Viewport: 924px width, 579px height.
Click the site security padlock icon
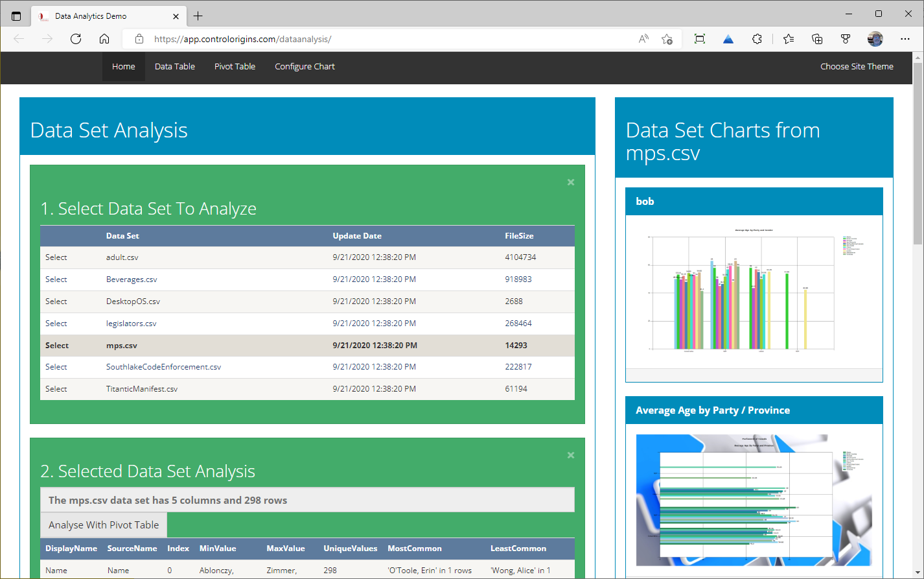(x=139, y=39)
